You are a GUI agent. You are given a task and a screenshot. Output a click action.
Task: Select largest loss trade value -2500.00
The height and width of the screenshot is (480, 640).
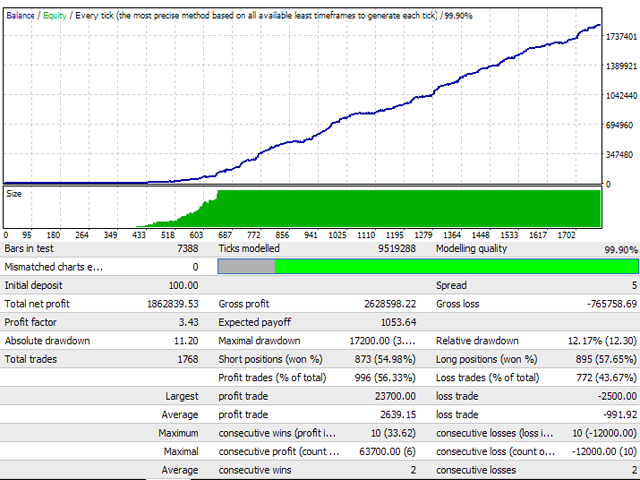pos(617,396)
